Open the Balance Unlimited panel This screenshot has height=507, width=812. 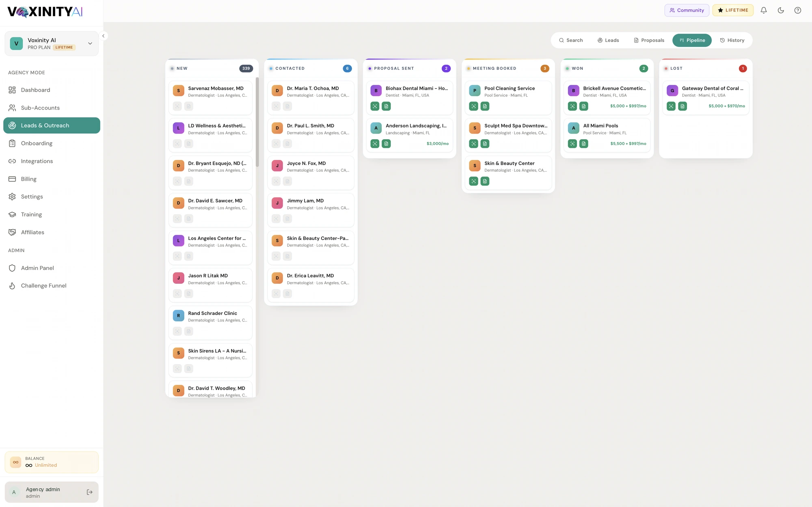pos(52,462)
